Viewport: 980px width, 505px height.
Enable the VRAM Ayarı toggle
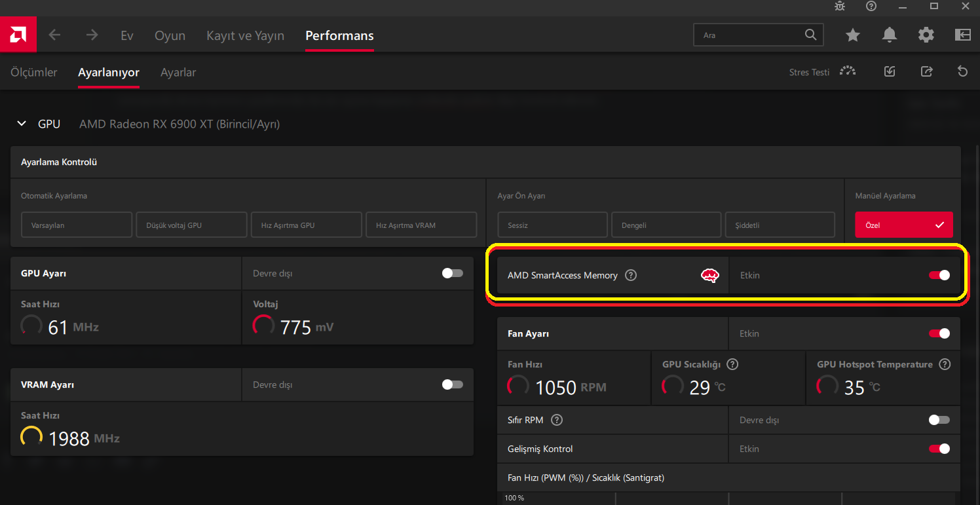click(x=453, y=384)
